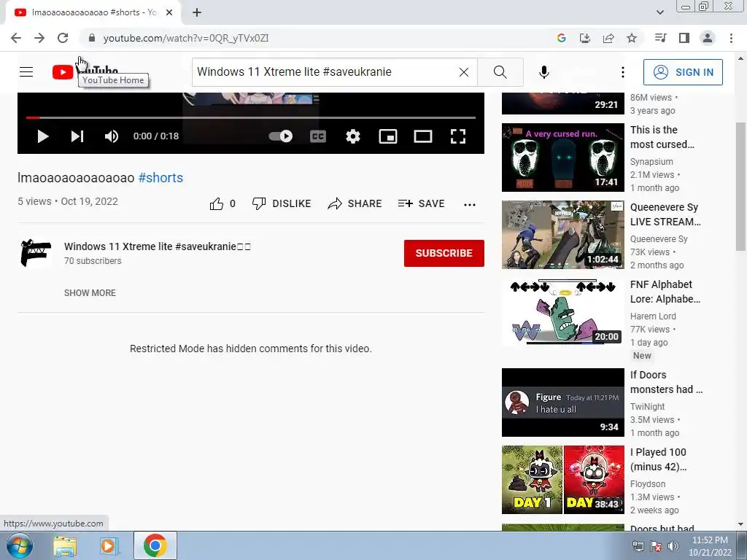Click the #shorts hashtag link
This screenshot has width=747, height=560.
(x=160, y=178)
